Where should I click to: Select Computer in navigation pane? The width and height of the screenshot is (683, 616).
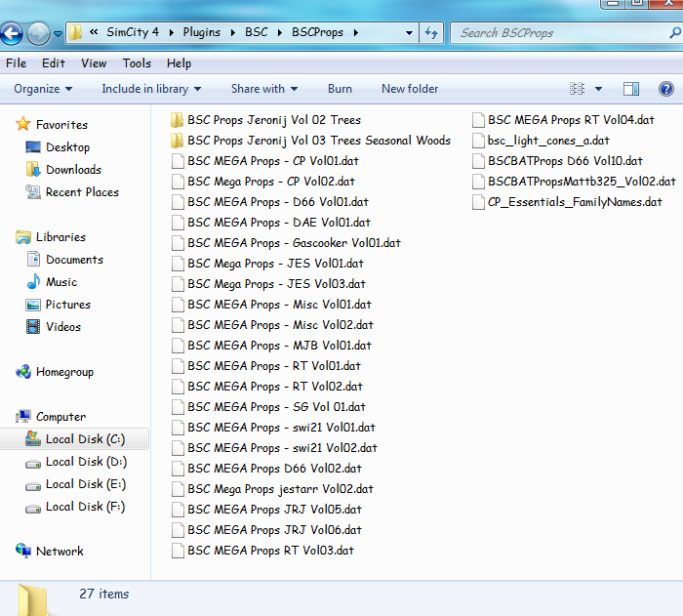point(60,417)
